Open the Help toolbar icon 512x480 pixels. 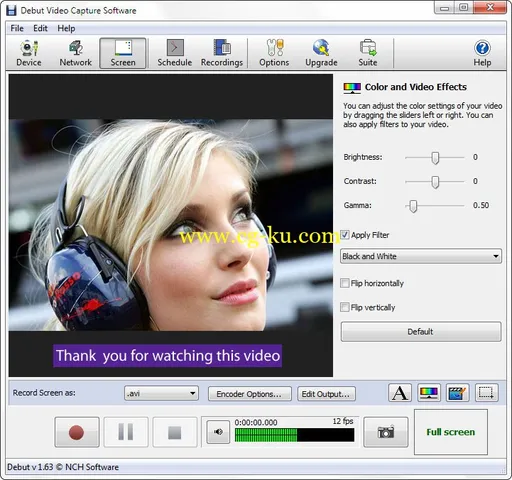[x=482, y=53]
